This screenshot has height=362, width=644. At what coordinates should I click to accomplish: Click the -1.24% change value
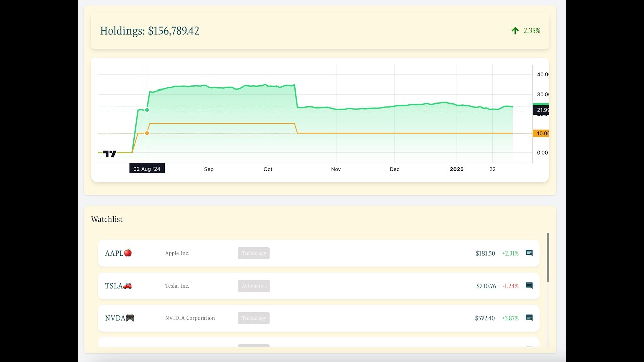[x=511, y=286]
